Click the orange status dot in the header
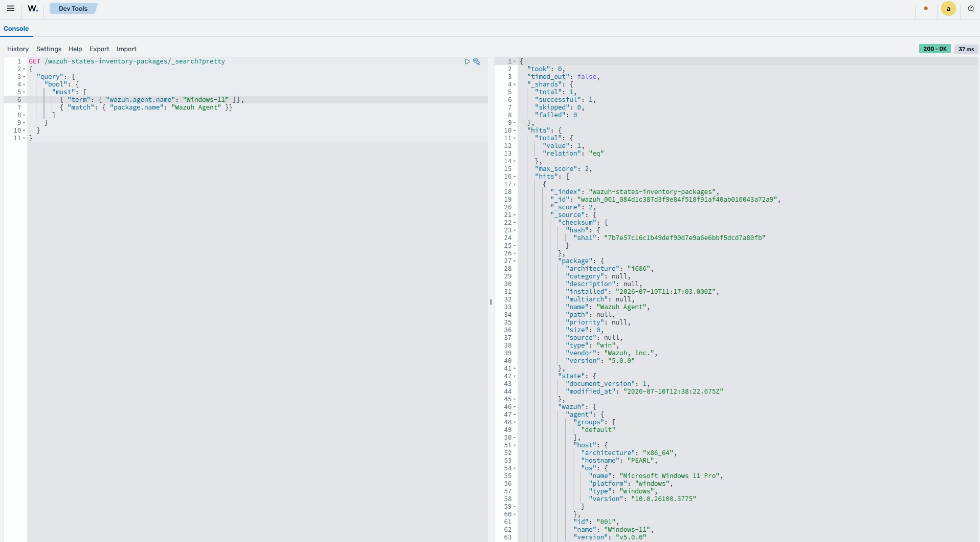980x542 pixels. tap(926, 8)
